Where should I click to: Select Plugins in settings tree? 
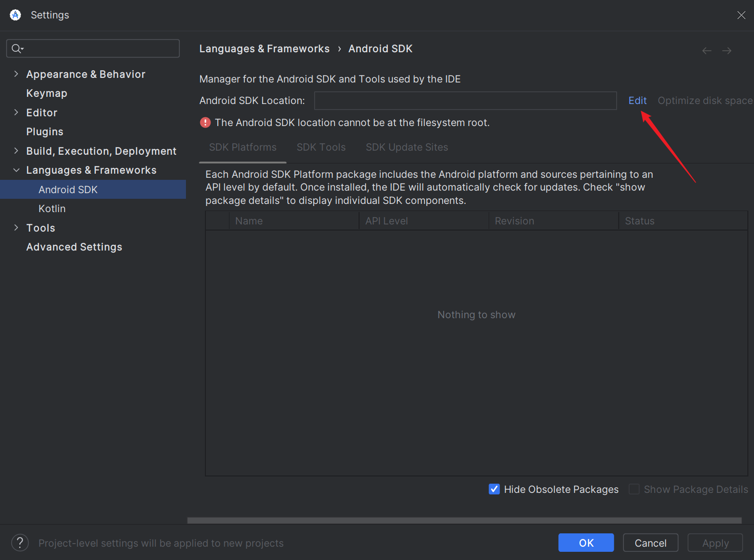pyautogui.click(x=45, y=132)
